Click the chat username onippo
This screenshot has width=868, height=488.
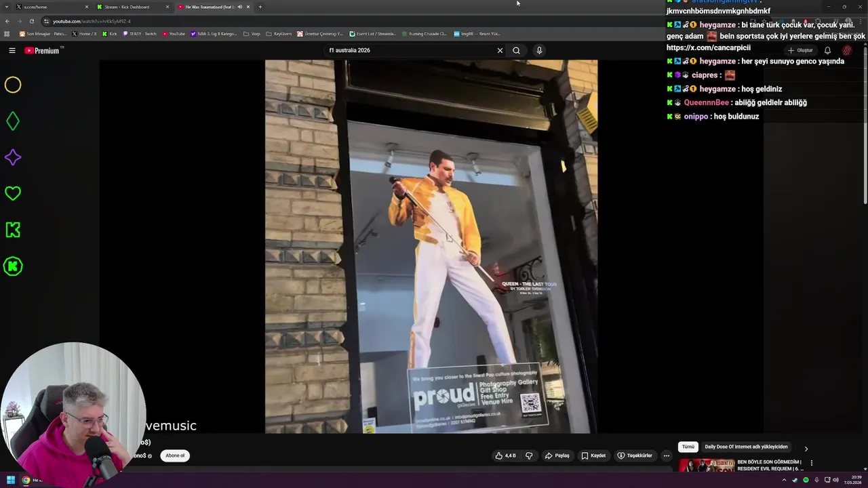(x=696, y=117)
